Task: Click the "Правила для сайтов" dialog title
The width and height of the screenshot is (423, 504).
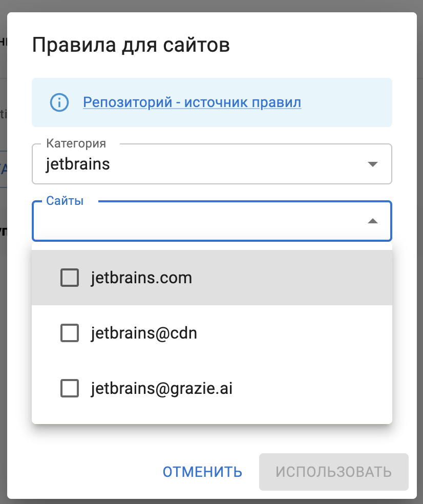Action: click(131, 45)
